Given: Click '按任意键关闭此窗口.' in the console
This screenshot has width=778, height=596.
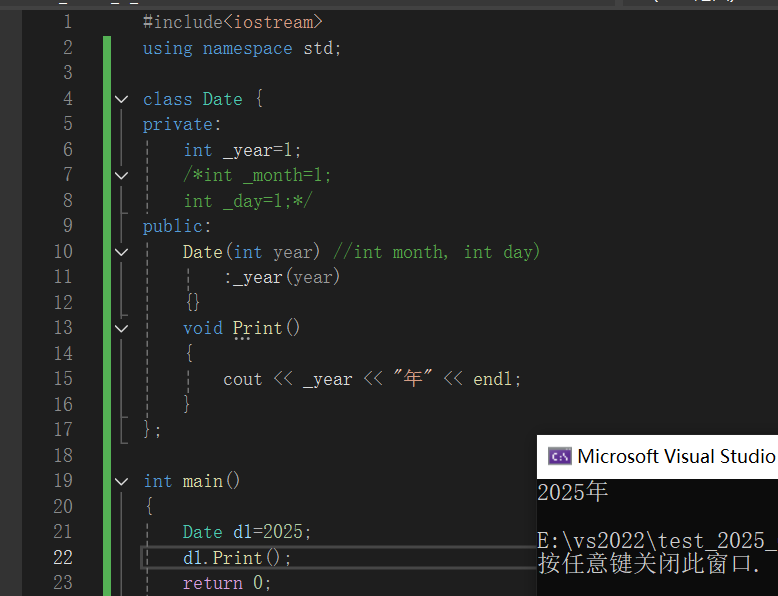Looking at the screenshot, I should coord(649,563).
